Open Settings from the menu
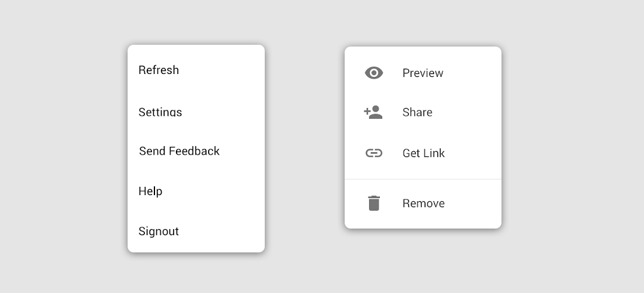Viewport: 644px width, 293px height. click(x=160, y=112)
